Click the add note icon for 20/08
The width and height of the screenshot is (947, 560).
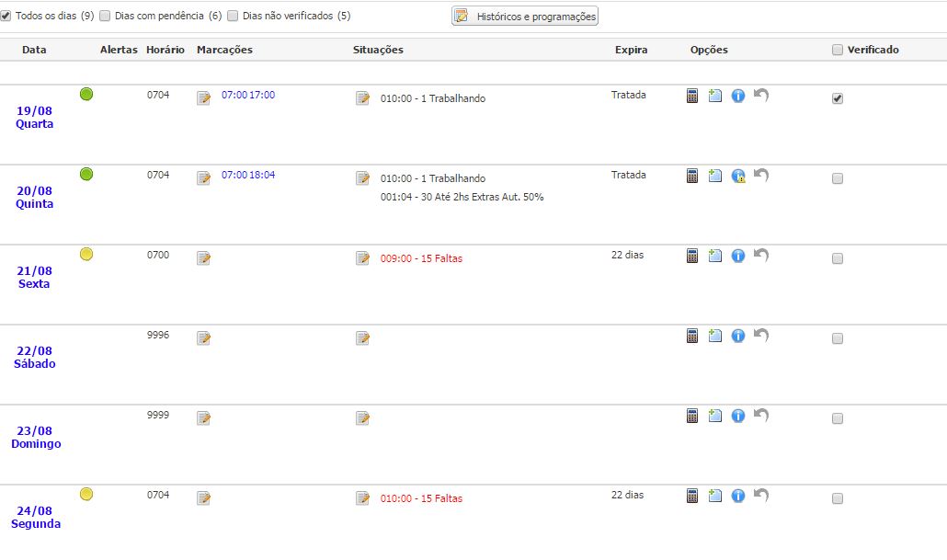tap(715, 176)
